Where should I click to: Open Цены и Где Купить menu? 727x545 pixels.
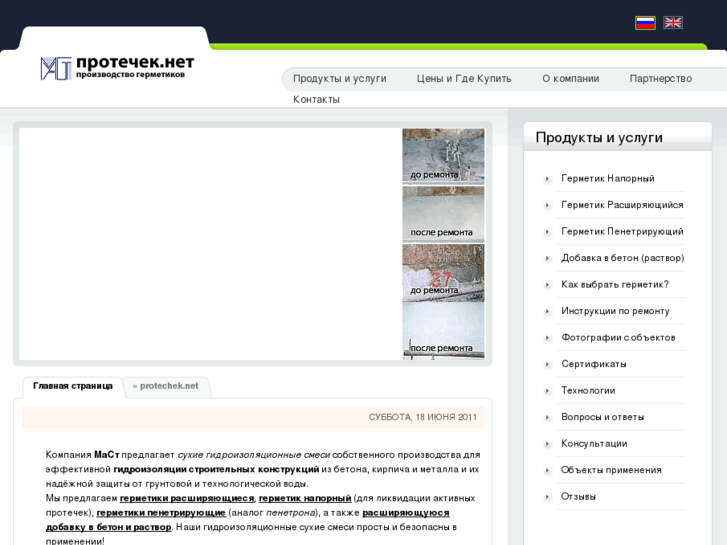pyautogui.click(x=464, y=78)
